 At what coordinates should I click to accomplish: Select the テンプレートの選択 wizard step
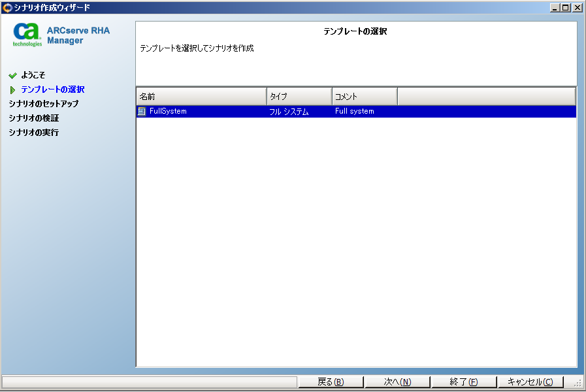coord(53,90)
